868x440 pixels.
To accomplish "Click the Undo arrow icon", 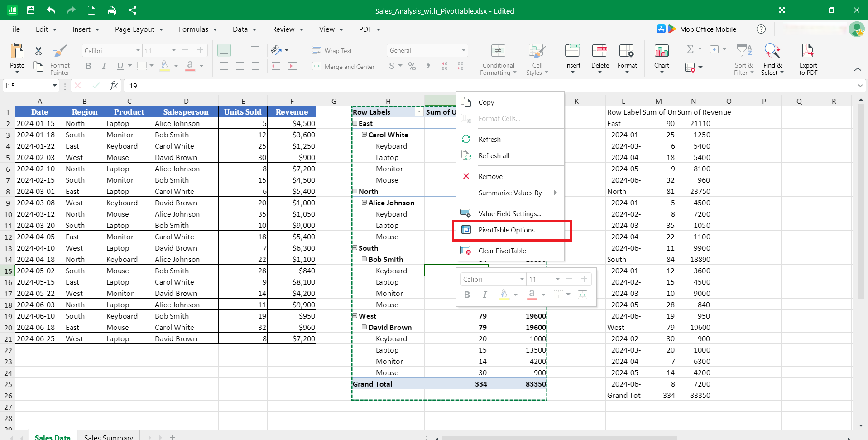I will tap(51, 10).
